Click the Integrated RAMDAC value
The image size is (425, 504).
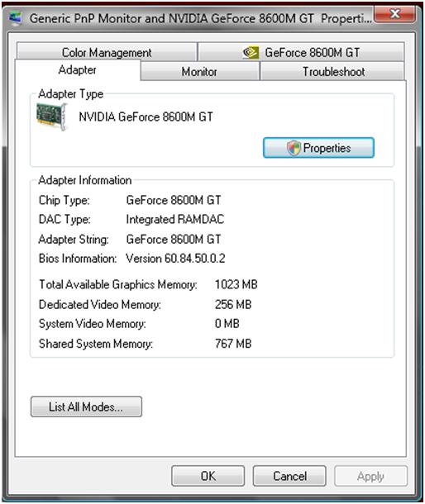(175, 219)
